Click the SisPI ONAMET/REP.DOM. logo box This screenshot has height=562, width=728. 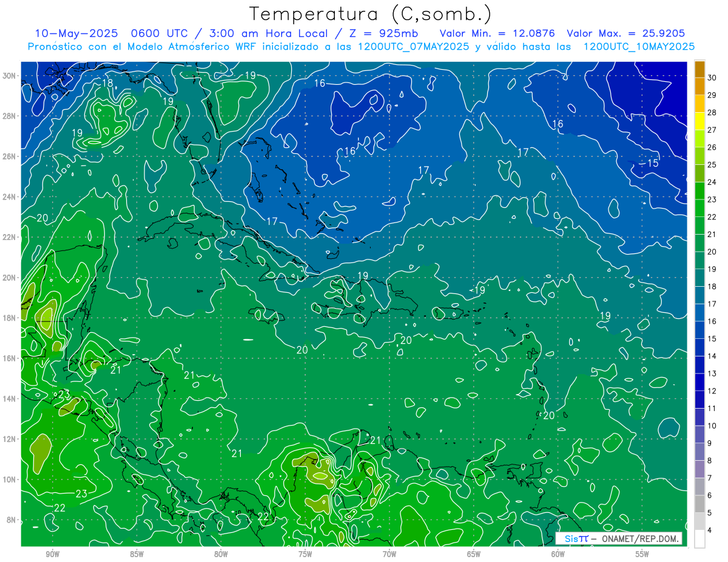[619, 538]
